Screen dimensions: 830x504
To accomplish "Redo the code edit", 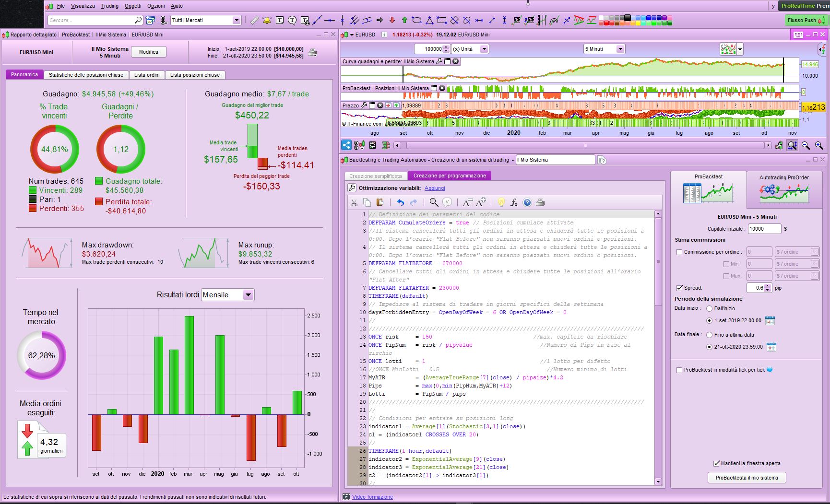I will point(414,202).
